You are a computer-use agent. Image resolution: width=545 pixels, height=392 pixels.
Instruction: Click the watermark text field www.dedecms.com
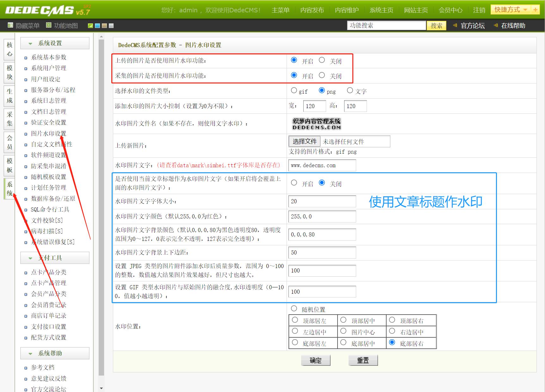coord(322,165)
